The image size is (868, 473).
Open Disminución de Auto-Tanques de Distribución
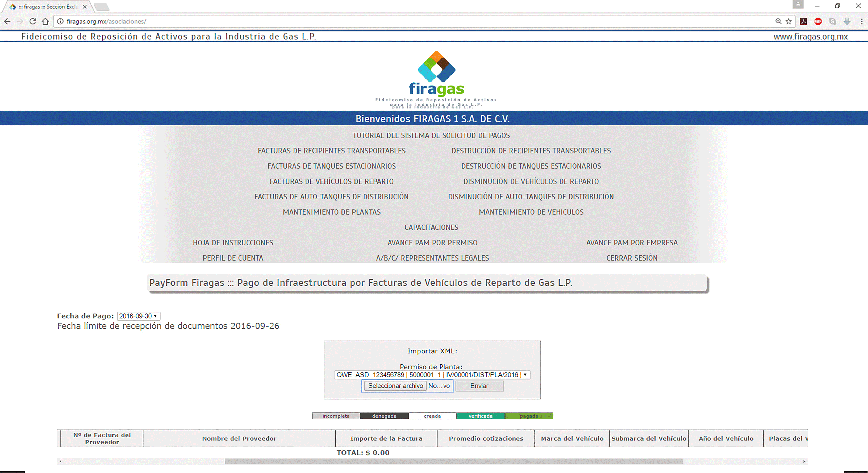tap(531, 197)
